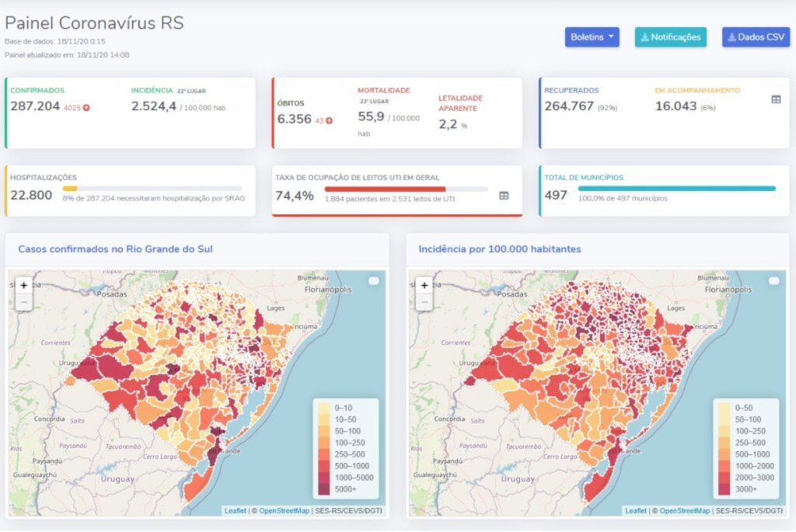796x532 pixels.
Task: Zoom in on the confirmed cases map
Action: [x=23, y=285]
